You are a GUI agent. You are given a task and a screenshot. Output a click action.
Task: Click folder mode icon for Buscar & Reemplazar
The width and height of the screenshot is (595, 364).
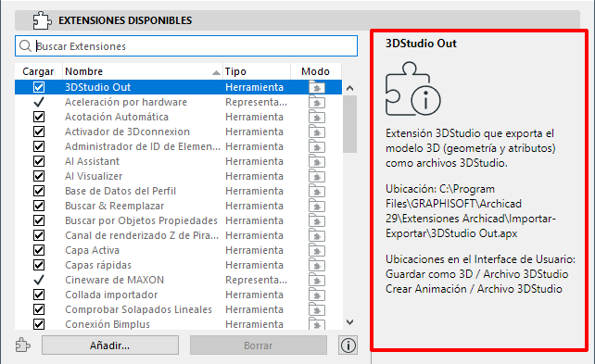[317, 206]
